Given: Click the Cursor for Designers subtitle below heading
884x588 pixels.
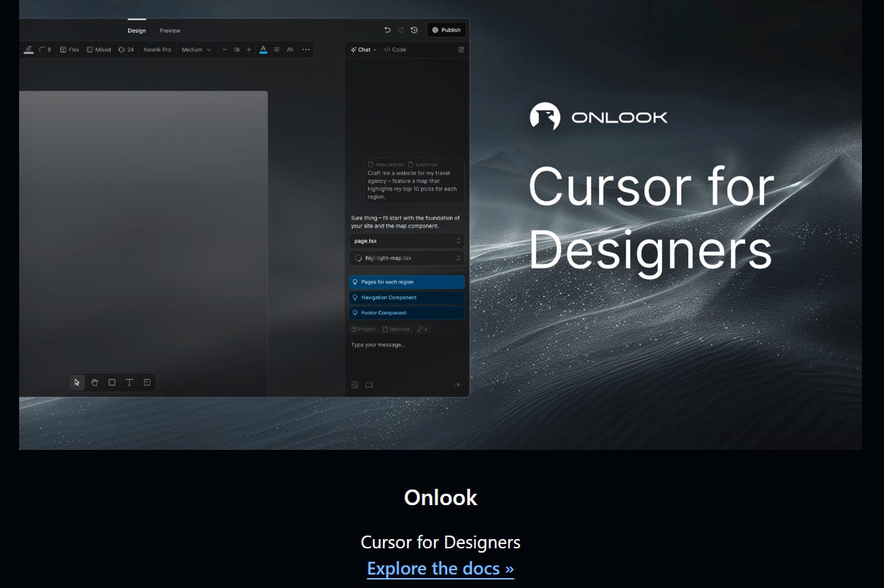Looking at the screenshot, I should tap(440, 543).
